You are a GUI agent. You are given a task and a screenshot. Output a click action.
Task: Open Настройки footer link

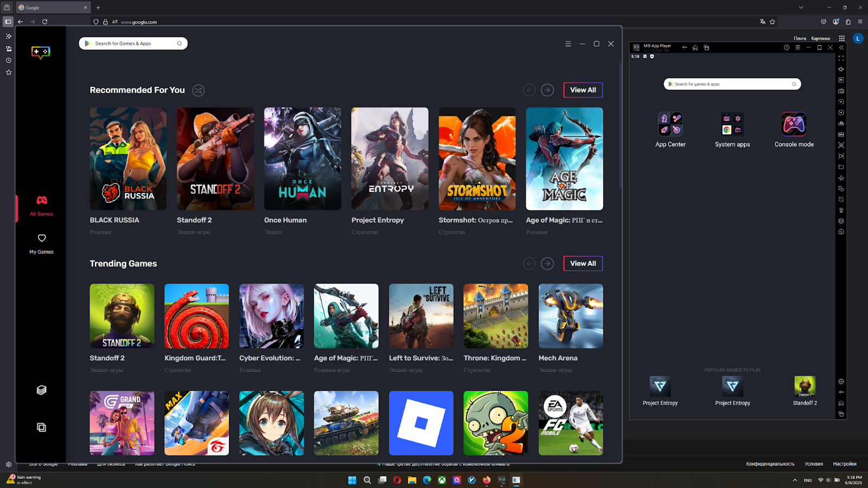(845, 464)
